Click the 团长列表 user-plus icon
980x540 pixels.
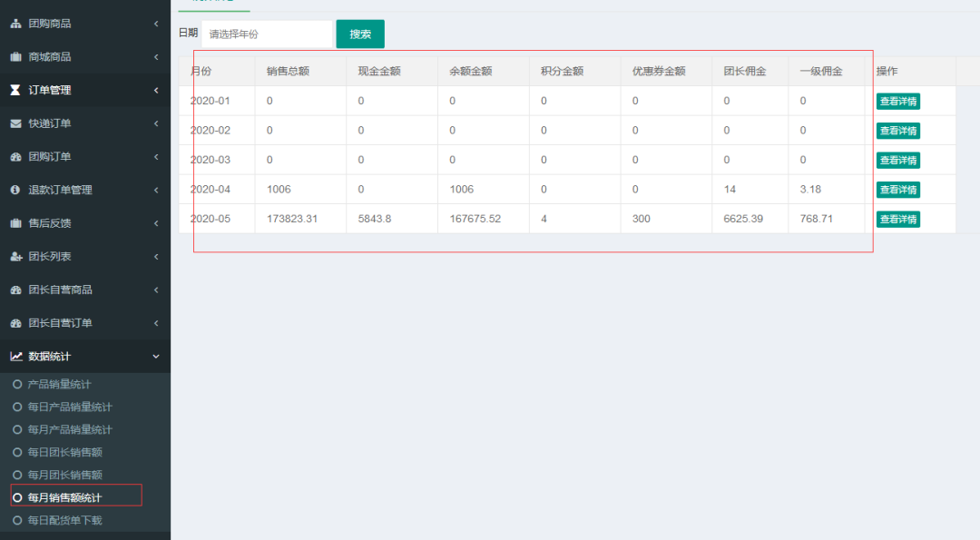(15, 257)
